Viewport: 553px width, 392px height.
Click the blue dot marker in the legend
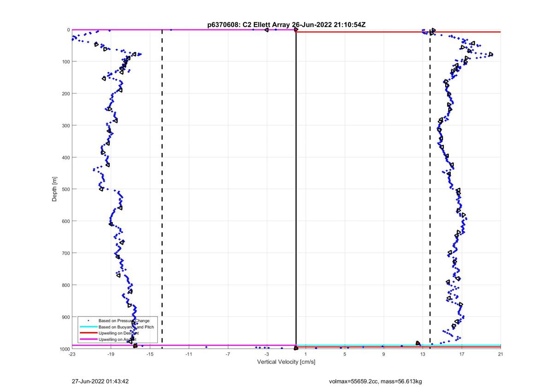click(88, 321)
